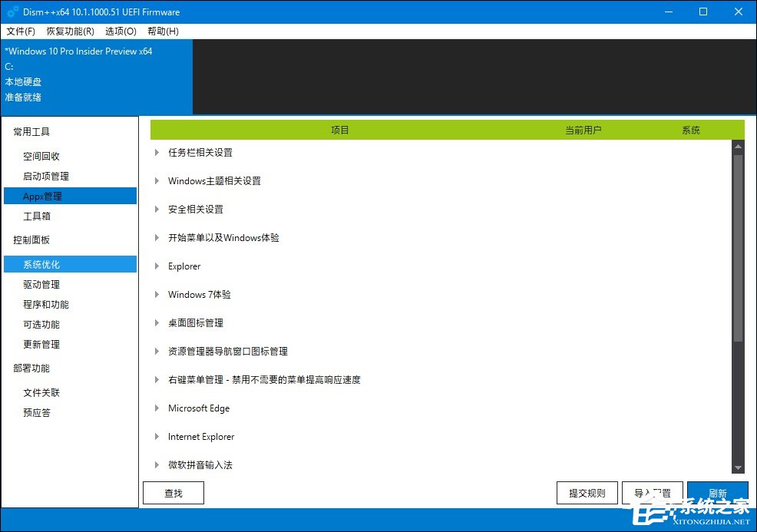Viewport: 757px width, 532px height.
Task: Click the 刷新 button
Action: [718, 493]
